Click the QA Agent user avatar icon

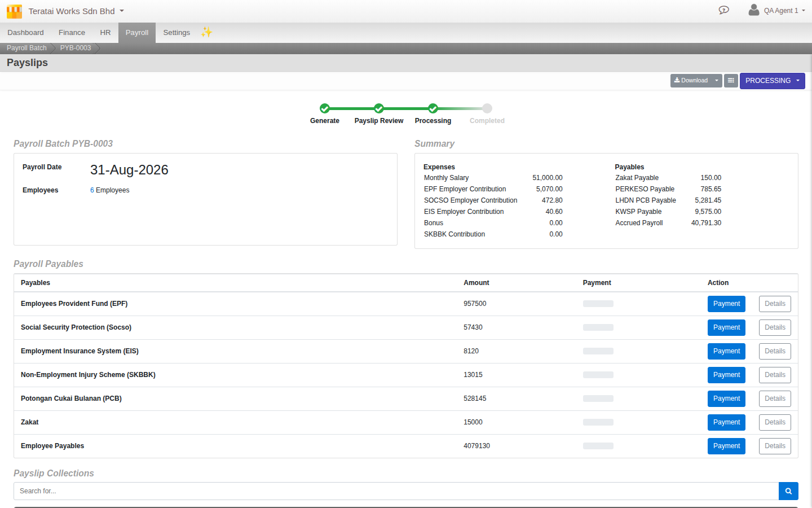point(754,10)
